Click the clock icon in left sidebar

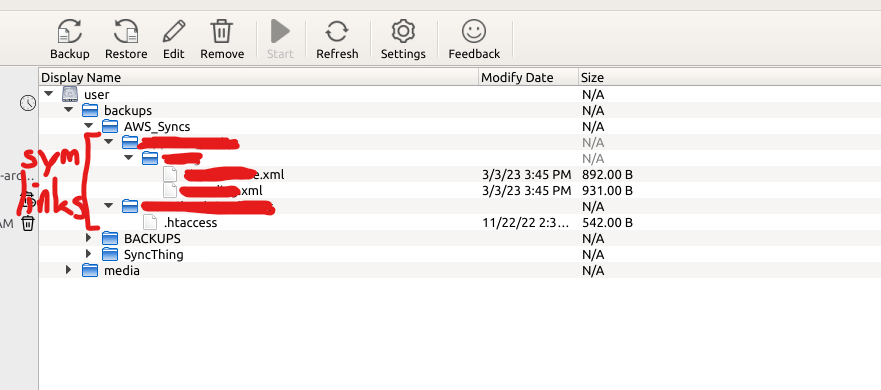pyautogui.click(x=28, y=103)
